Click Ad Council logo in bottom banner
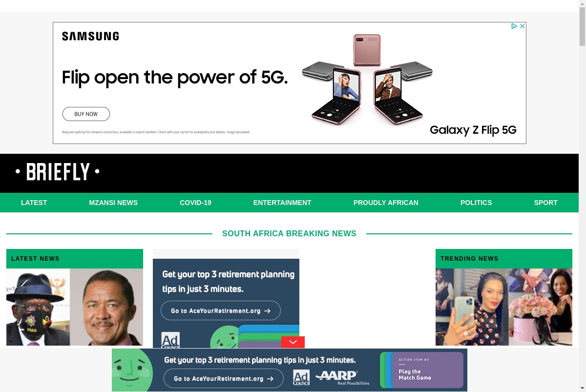Viewport: 586px width, 392px height. pos(301,378)
